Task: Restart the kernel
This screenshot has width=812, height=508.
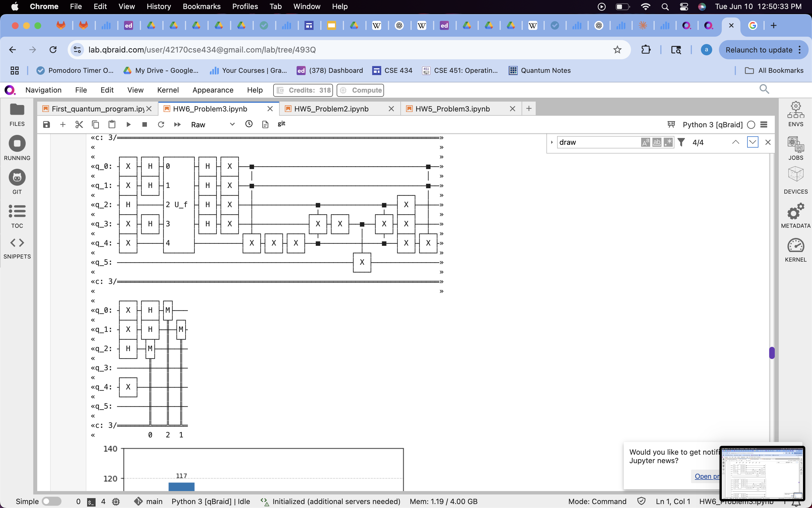Action: pos(161,125)
